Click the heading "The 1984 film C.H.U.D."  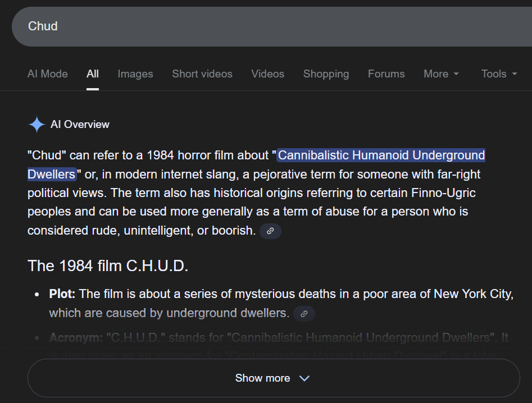108,265
